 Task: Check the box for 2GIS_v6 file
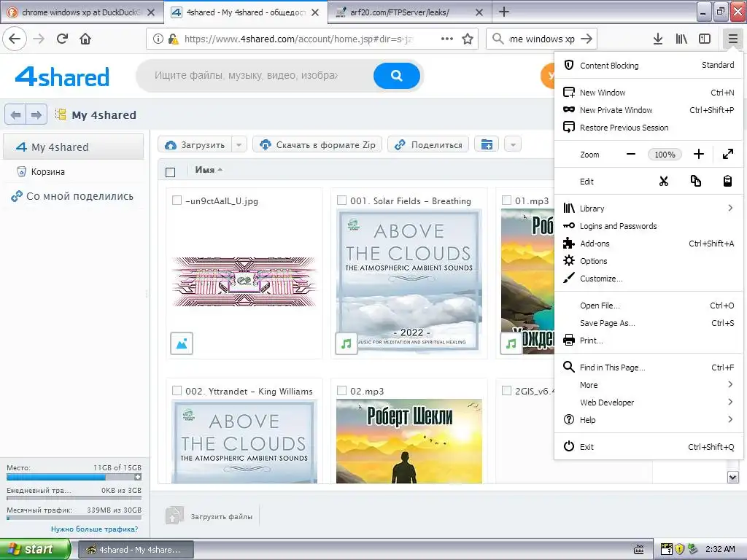click(x=506, y=391)
